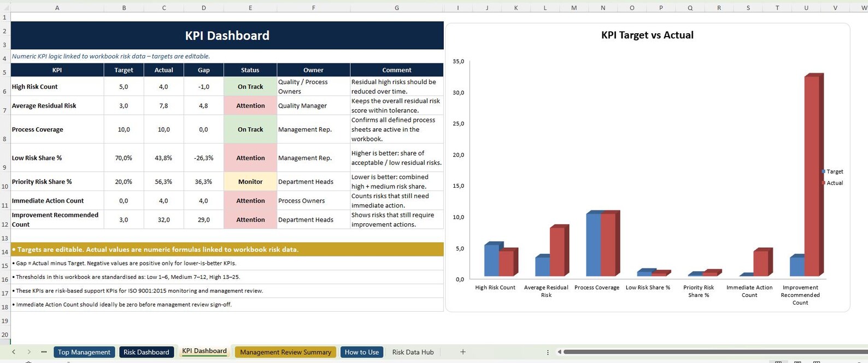Select the actual value 7,8

(163, 105)
